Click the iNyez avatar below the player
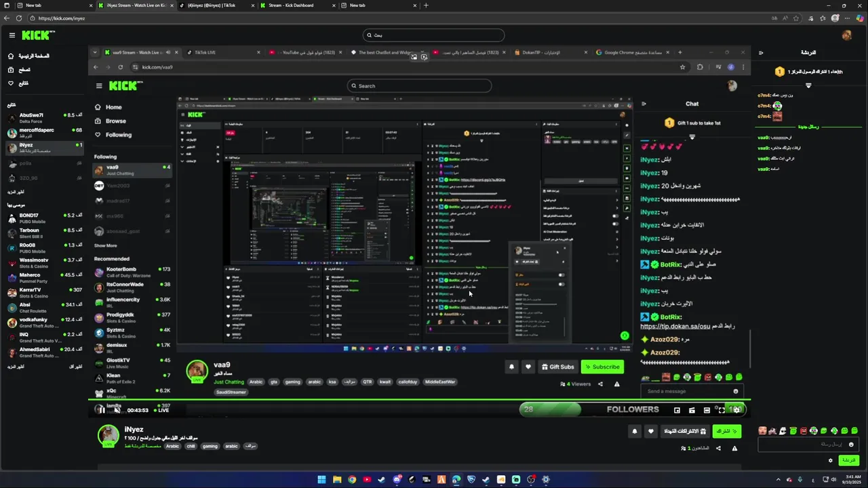This screenshot has height=488, width=868. [108, 435]
